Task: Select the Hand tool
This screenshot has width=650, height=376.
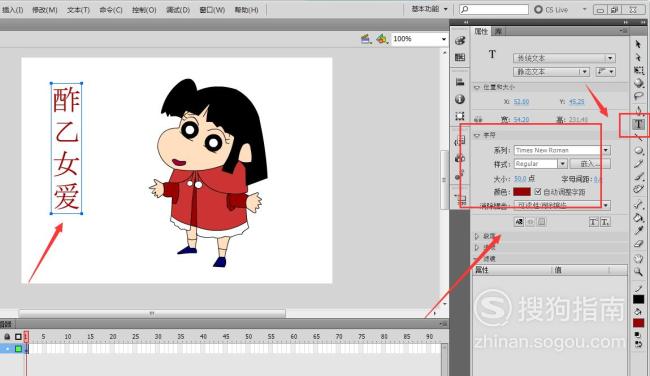Action: pos(638,259)
